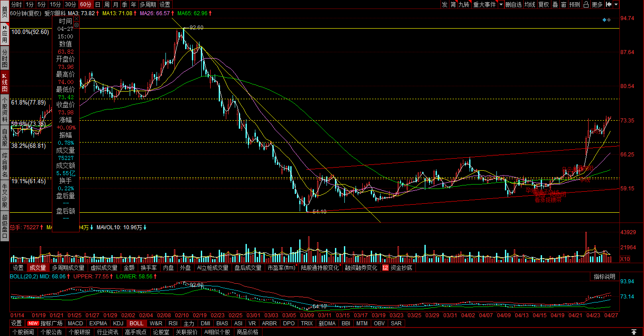The width and height of the screenshot is (644, 336).
Task: Toggle 均线 moving averages display
Action: pos(530,4)
